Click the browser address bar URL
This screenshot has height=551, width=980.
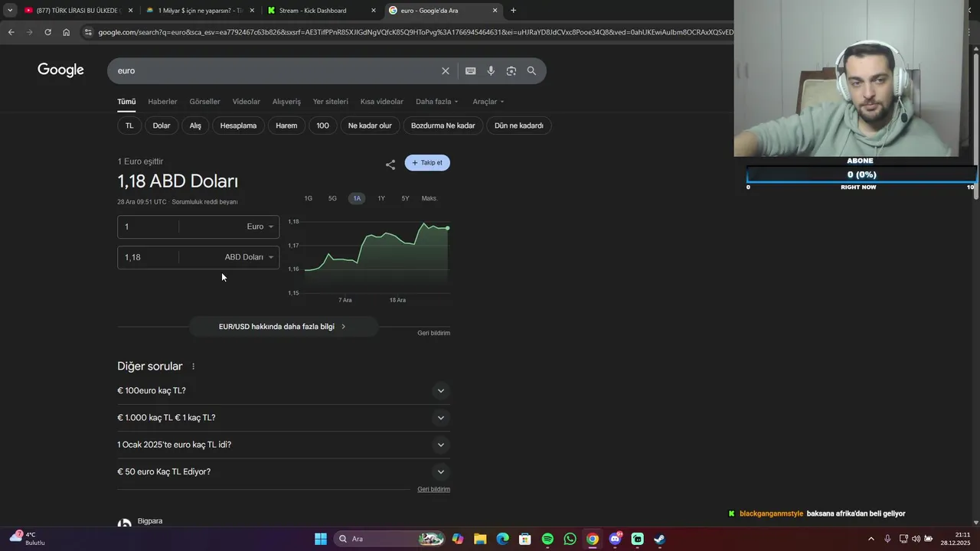click(x=416, y=32)
